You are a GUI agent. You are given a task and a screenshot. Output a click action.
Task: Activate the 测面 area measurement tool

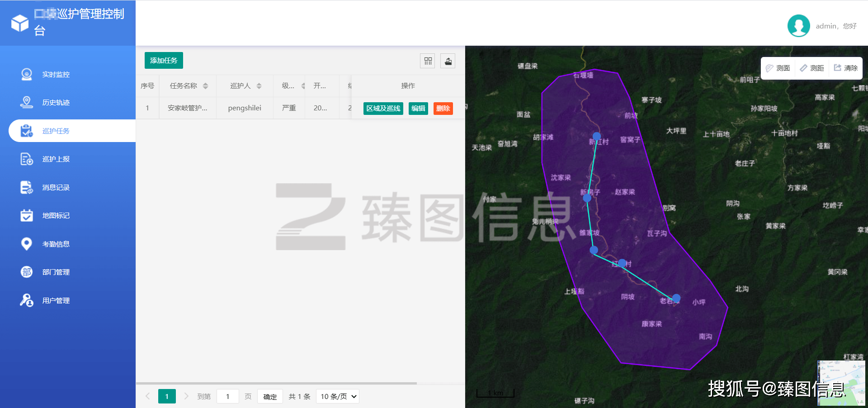(778, 68)
